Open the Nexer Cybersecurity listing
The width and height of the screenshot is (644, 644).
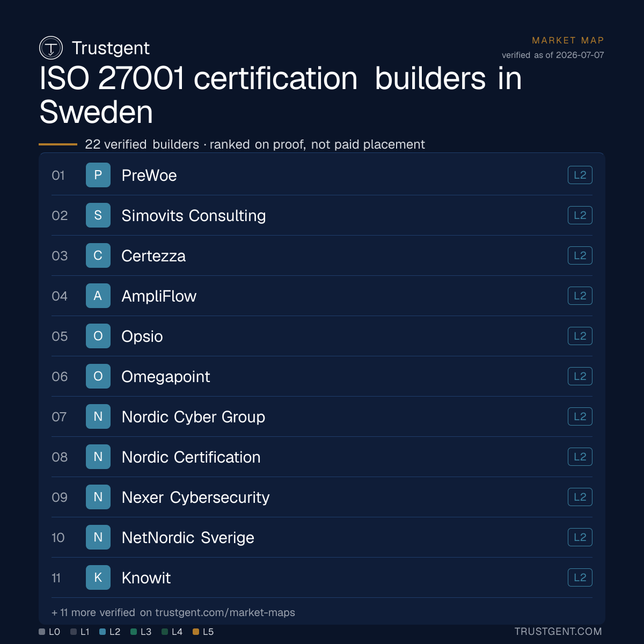(322, 497)
